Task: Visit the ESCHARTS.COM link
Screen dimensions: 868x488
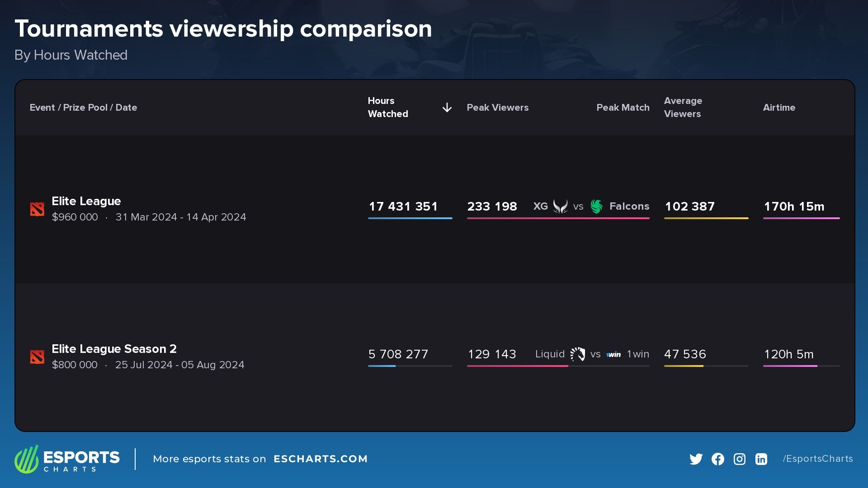Action: point(321,459)
